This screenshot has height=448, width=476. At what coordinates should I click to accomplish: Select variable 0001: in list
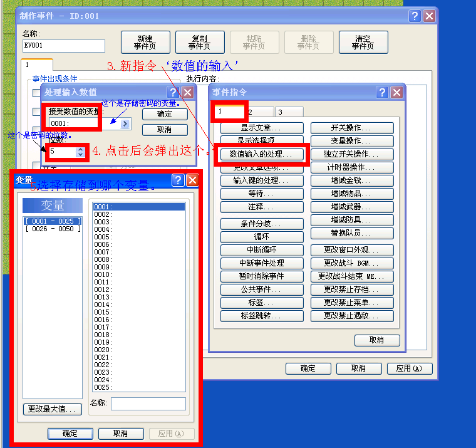coord(139,207)
